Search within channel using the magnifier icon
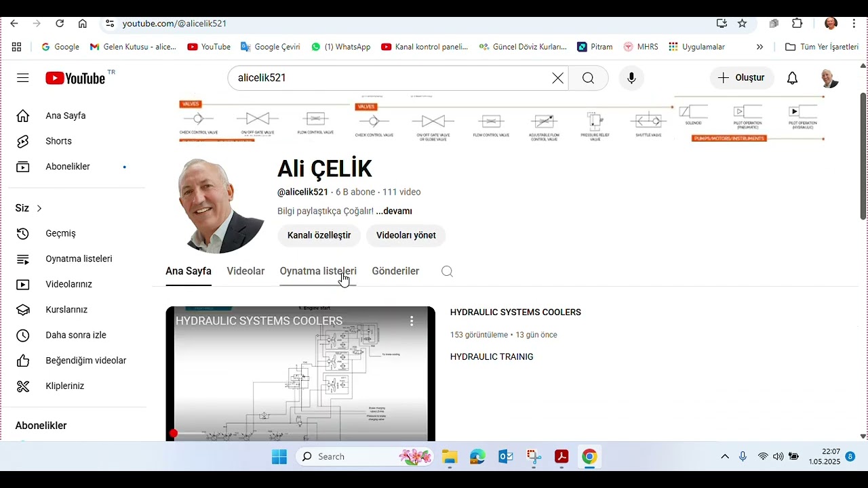 pyautogui.click(x=447, y=271)
